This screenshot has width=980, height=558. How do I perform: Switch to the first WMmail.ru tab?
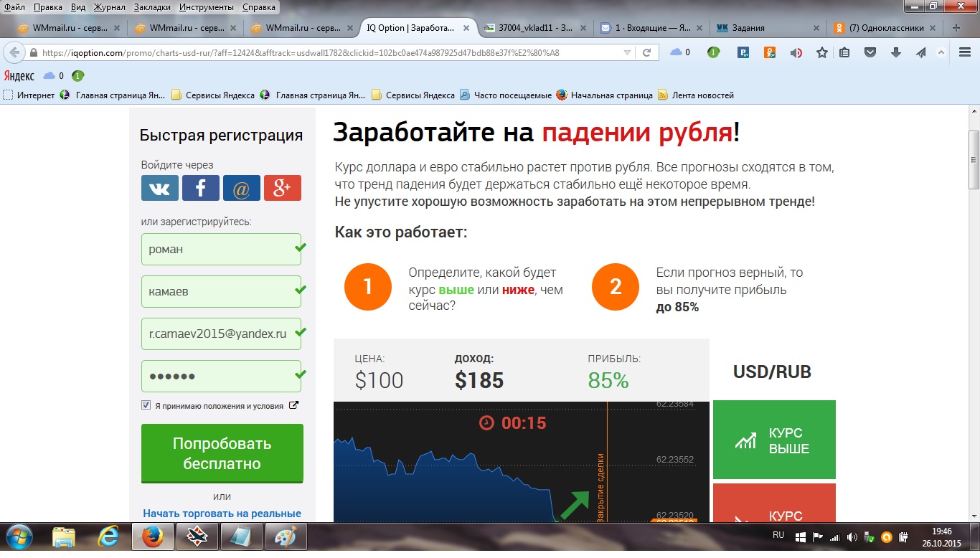70,28
